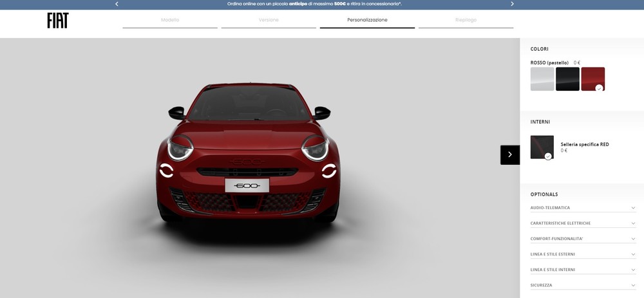Click the promo banner text about anticipo
The width and height of the screenshot is (644, 298).
pos(315,4)
